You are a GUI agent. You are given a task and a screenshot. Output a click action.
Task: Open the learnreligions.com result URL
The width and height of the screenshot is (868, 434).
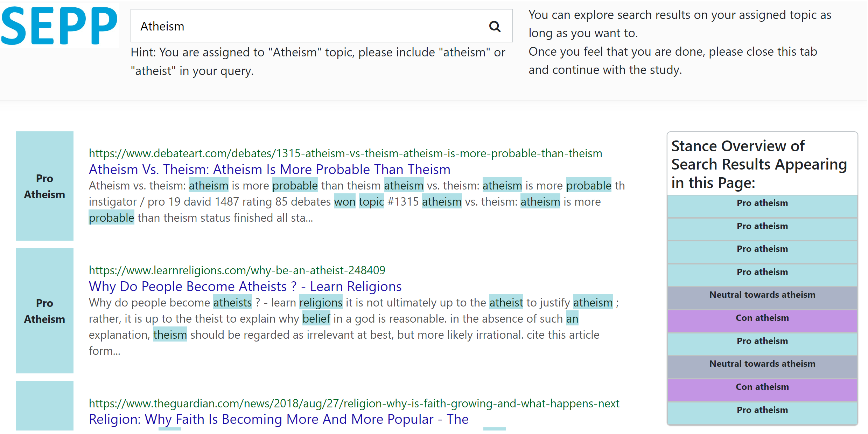(237, 270)
